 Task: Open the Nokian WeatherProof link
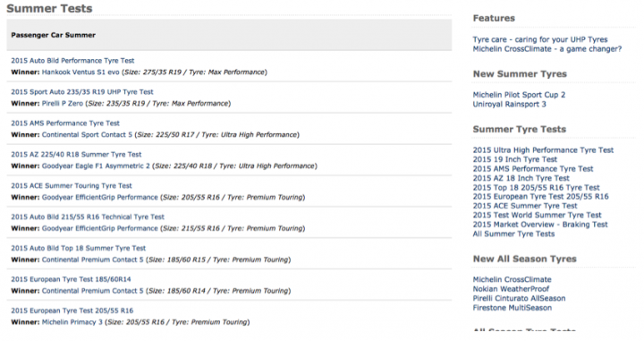pyautogui.click(x=511, y=289)
